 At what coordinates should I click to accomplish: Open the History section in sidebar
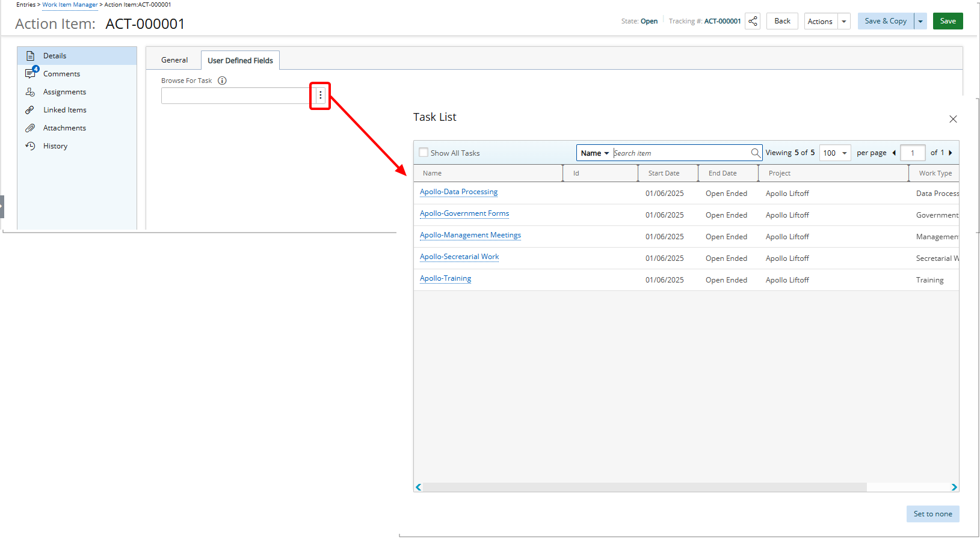55,146
